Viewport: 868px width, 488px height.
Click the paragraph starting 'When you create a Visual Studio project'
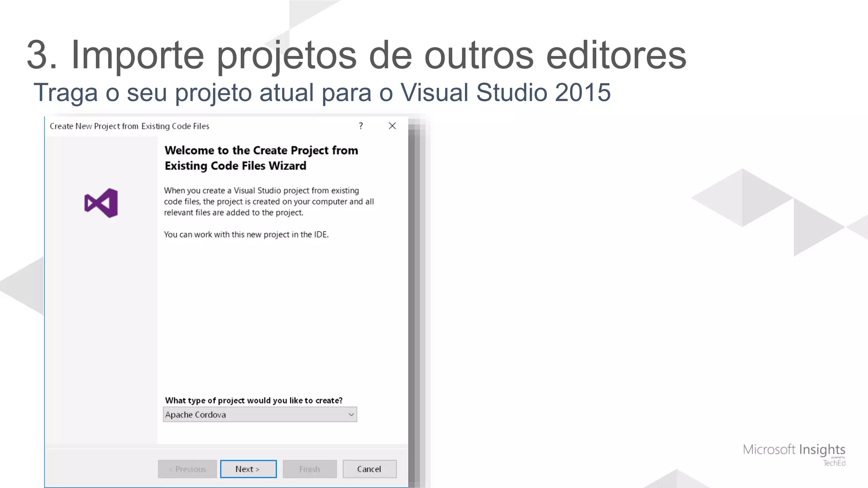(269, 202)
